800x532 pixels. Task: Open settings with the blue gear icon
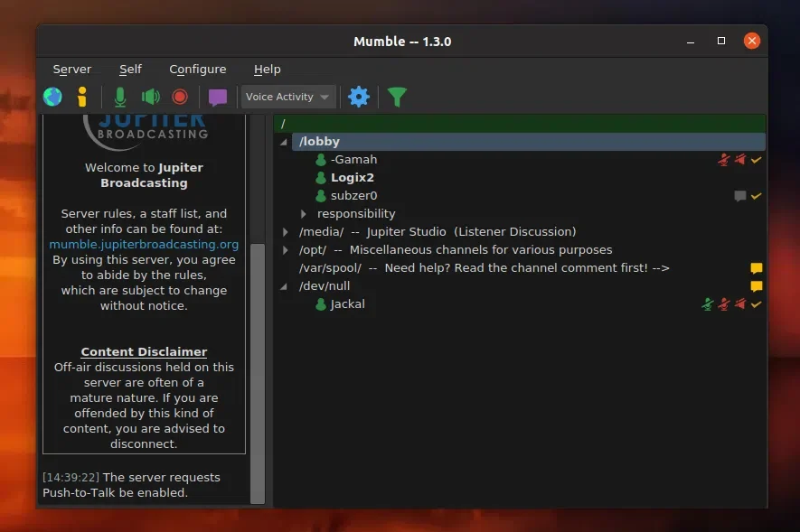pos(359,97)
